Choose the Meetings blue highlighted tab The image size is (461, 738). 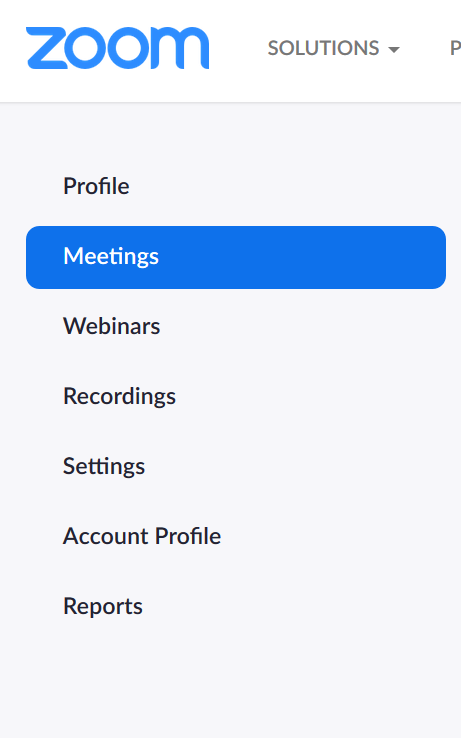tap(236, 257)
